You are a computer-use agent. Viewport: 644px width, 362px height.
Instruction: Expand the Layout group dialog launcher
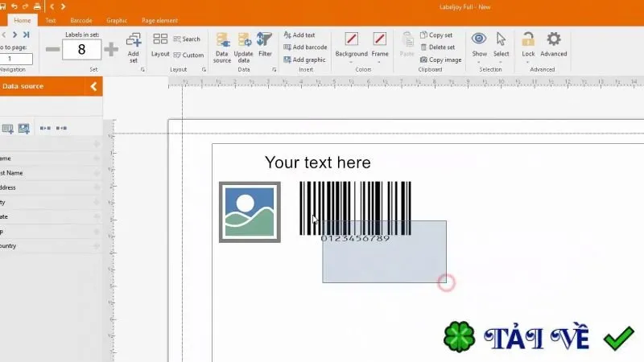pos(204,70)
